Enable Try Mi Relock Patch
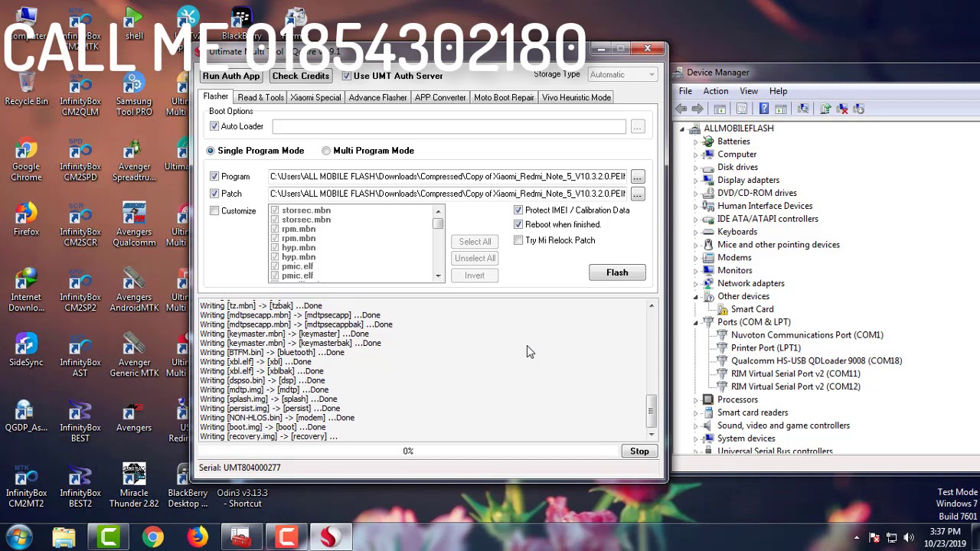This screenshot has height=551, width=980. [x=518, y=240]
